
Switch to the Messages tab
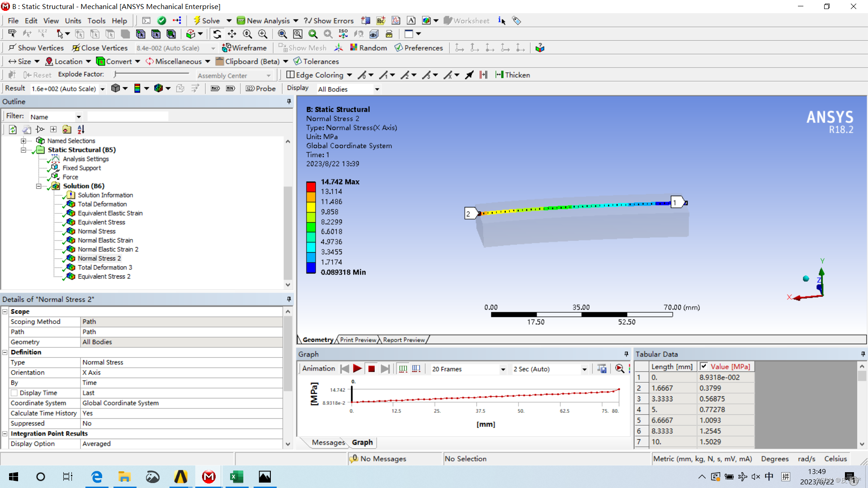(x=328, y=442)
